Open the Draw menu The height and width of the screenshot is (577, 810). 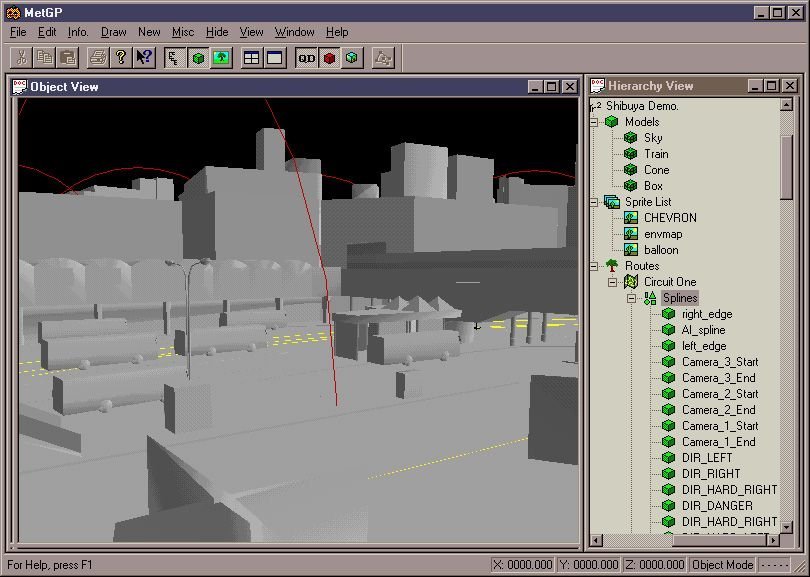pyautogui.click(x=114, y=32)
